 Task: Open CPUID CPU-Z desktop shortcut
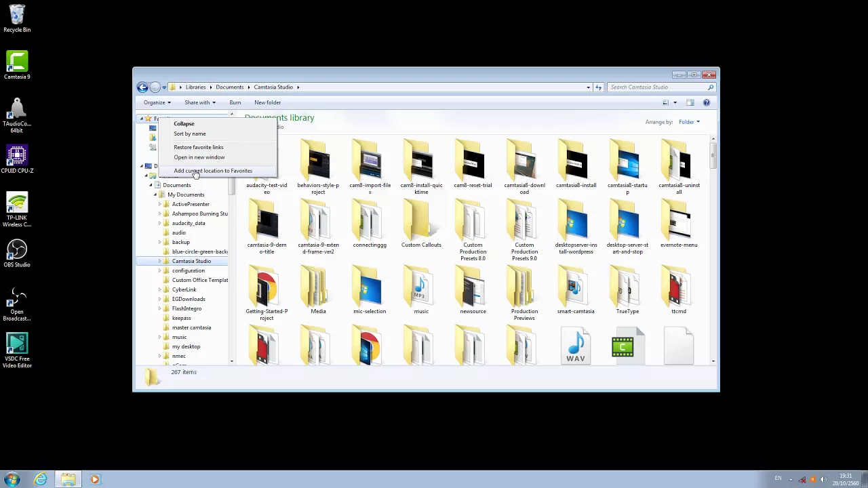tap(17, 159)
